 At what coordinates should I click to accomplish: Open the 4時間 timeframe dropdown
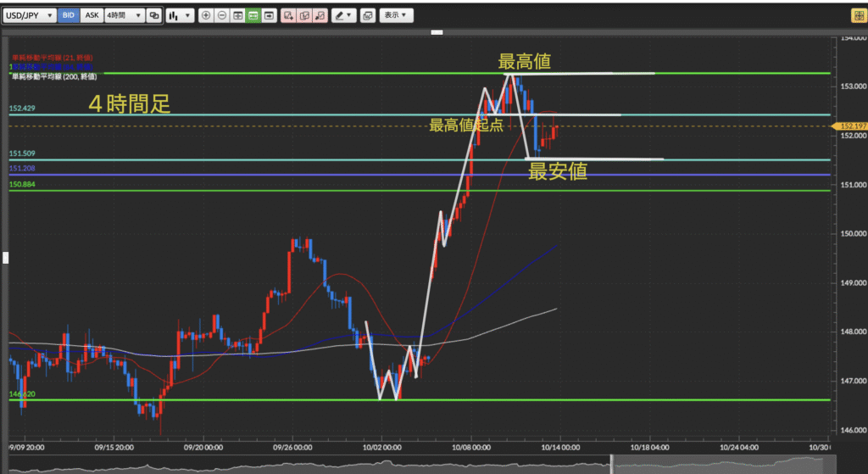[123, 15]
